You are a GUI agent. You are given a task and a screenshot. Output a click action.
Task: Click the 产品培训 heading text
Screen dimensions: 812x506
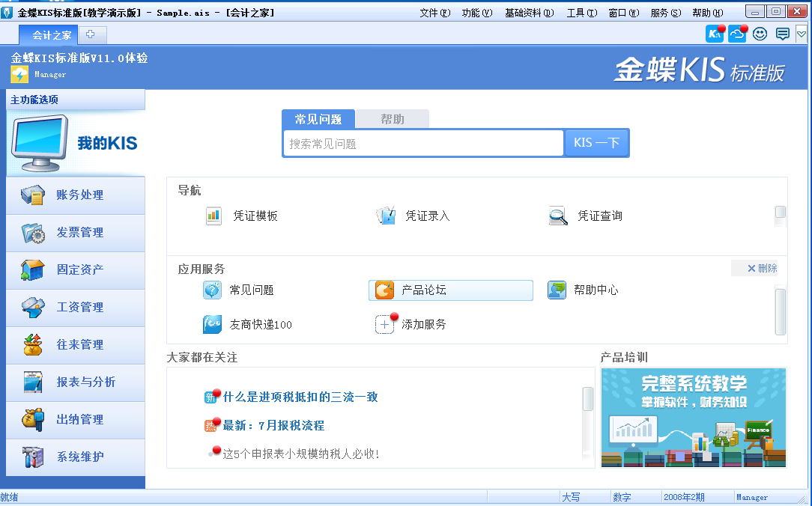[x=624, y=358]
